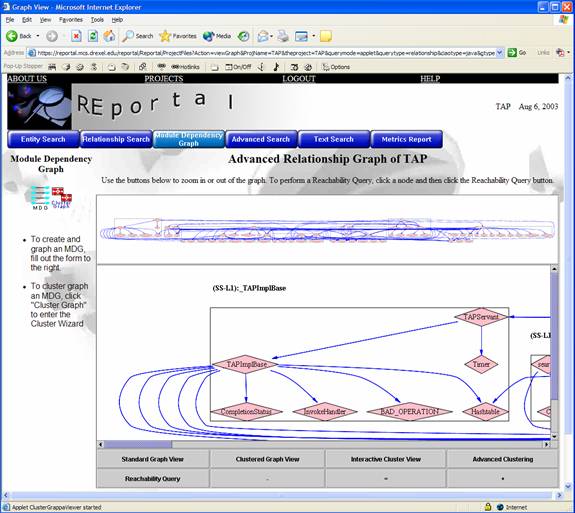
Task: Click the Reachability Query button
Action: tap(153, 479)
